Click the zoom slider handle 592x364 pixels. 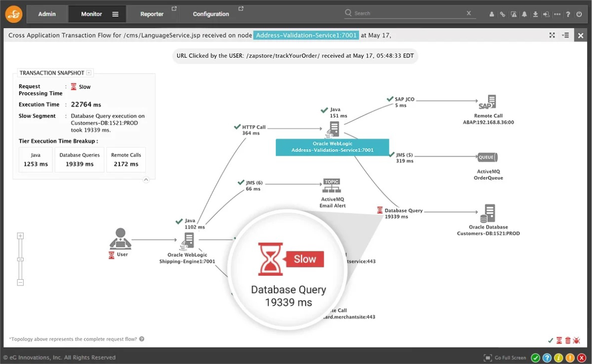20,259
